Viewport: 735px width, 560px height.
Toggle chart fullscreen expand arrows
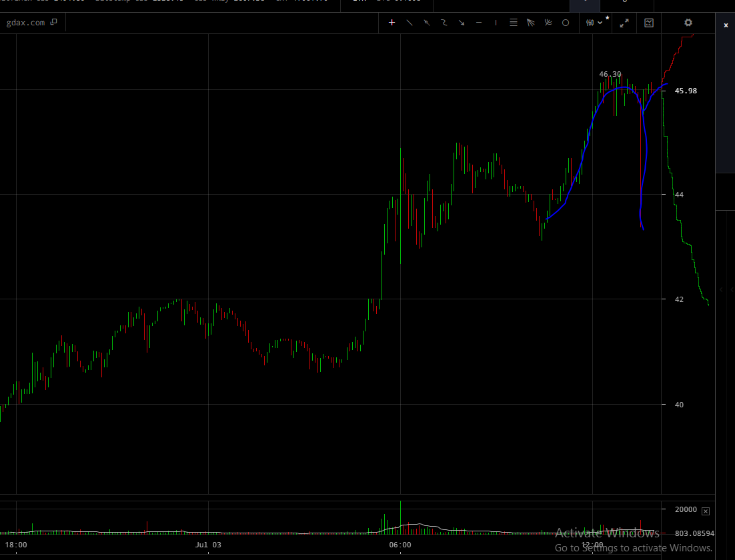coord(624,23)
